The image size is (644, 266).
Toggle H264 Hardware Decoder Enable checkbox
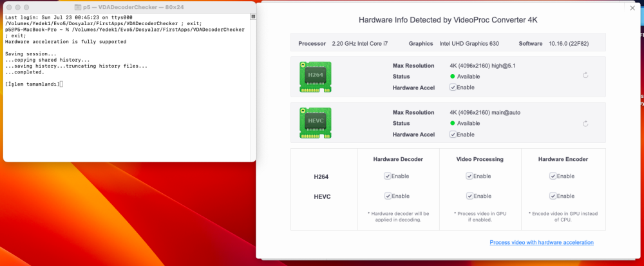pyautogui.click(x=387, y=176)
